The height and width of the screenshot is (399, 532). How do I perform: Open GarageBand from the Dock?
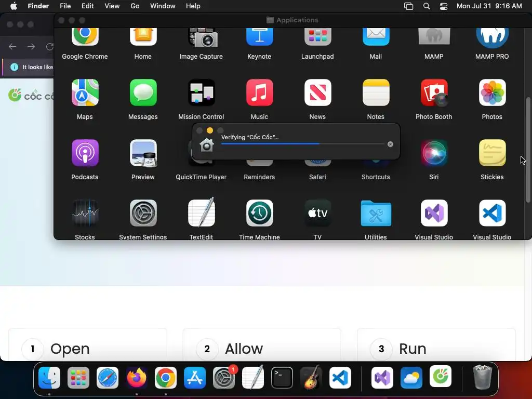[311, 377]
